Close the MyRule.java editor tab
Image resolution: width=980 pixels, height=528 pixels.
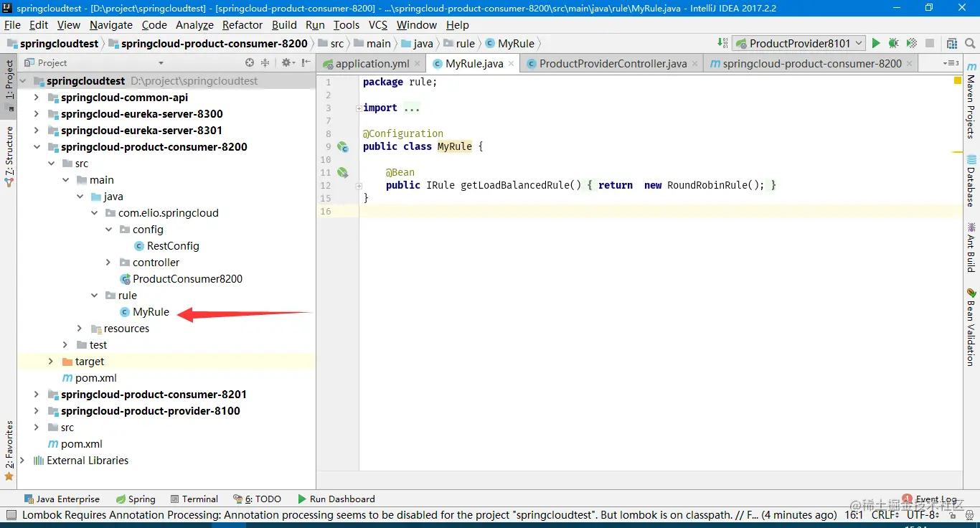click(512, 63)
